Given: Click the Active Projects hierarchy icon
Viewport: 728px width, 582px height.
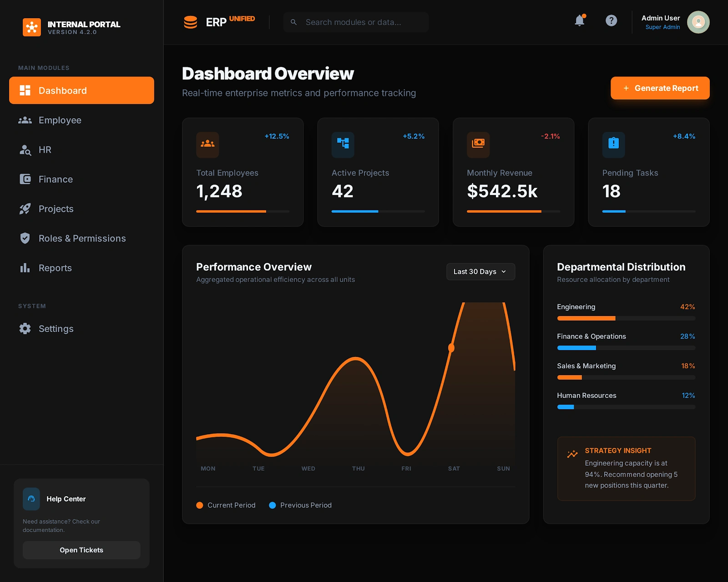Looking at the screenshot, I should point(343,145).
